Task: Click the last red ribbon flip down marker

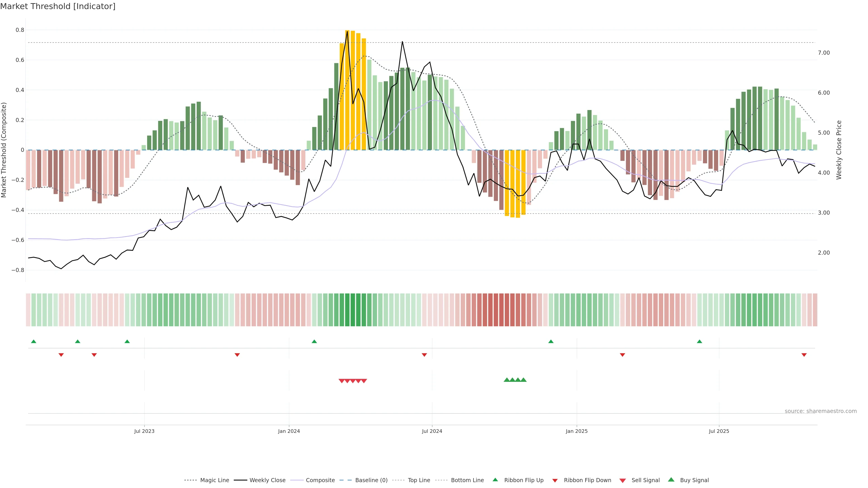Action: tap(804, 355)
